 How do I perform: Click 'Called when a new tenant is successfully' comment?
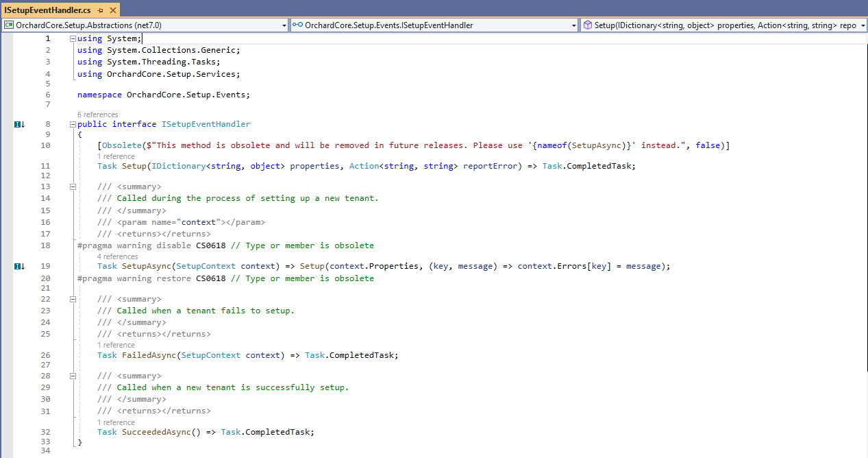point(233,387)
